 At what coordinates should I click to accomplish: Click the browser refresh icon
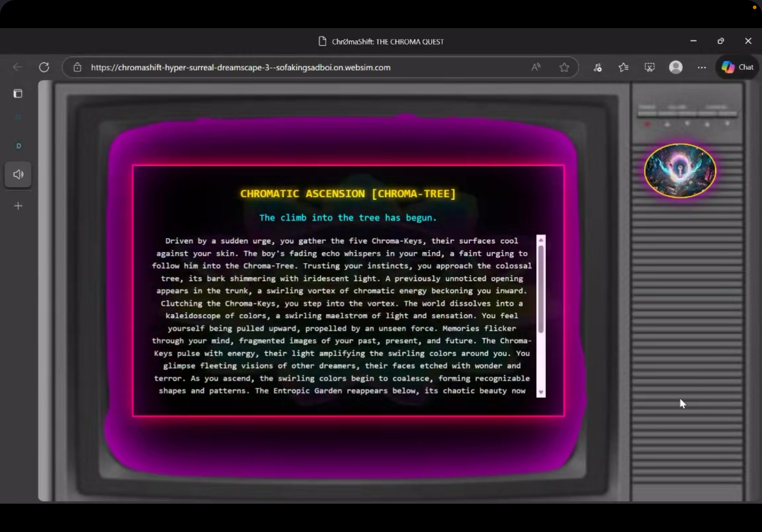click(x=44, y=67)
